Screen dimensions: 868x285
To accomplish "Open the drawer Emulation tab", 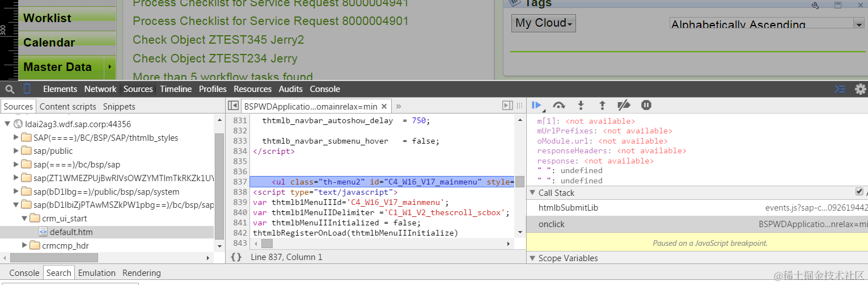I will [97, 273].
